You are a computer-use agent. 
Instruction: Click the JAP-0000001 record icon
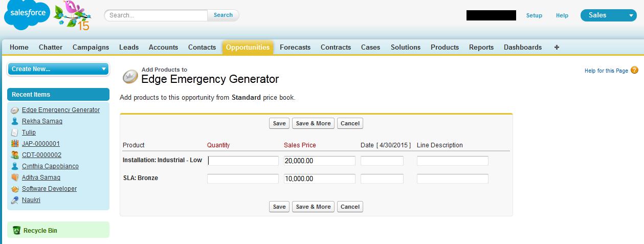coord(15,144)
